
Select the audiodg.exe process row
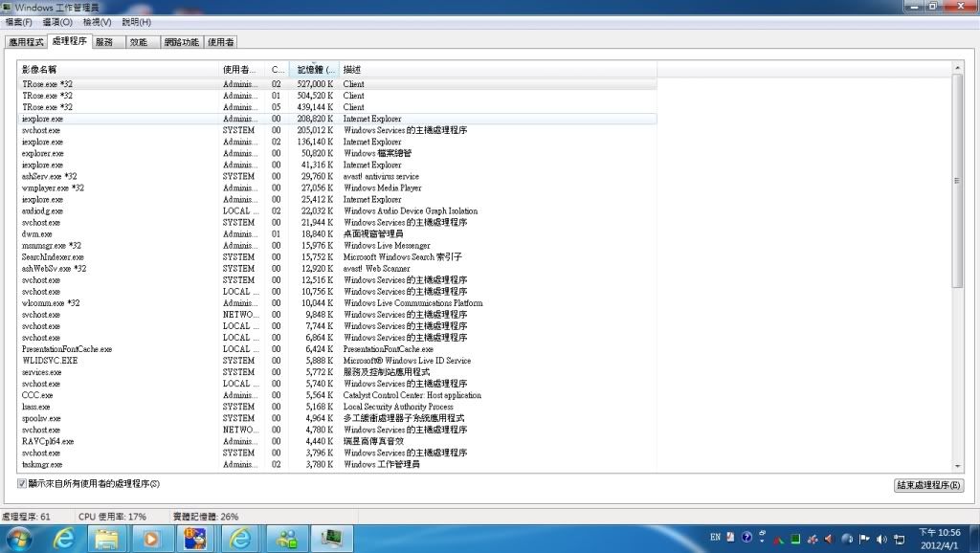(338, 210)
